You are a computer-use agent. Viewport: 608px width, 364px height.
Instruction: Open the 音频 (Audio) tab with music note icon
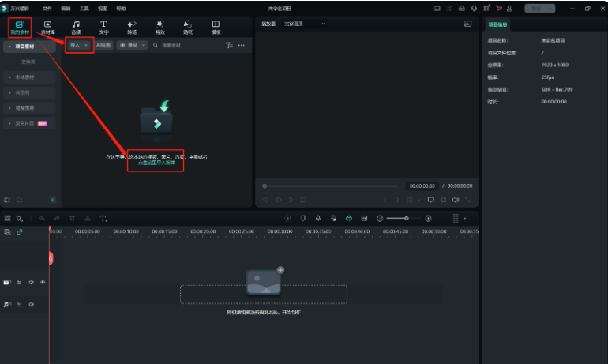pos(76,27)
